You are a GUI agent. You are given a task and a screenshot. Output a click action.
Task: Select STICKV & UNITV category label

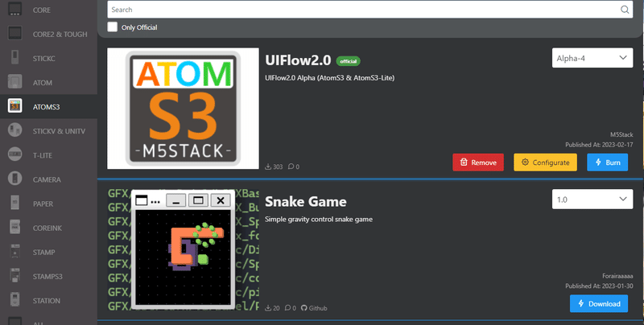59,131
